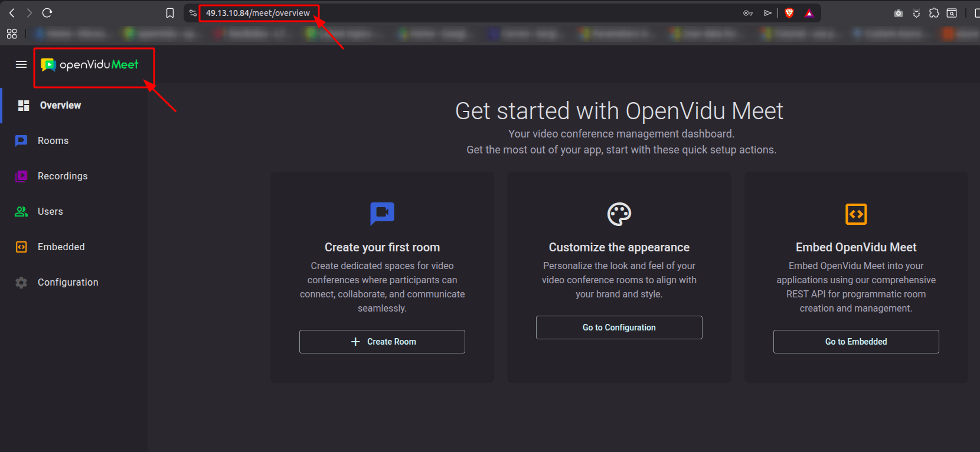Go back with the browser back arrow
Image resolution: width=980 pixels, height=452 pixels.
coord(12,12)
